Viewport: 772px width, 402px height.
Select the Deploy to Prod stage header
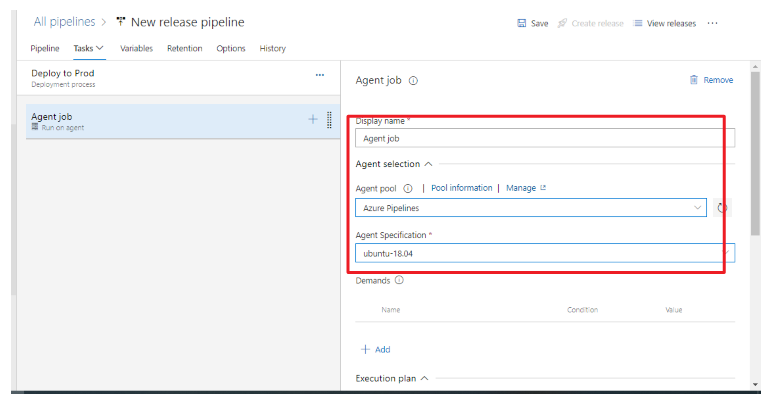pos(178,78)
